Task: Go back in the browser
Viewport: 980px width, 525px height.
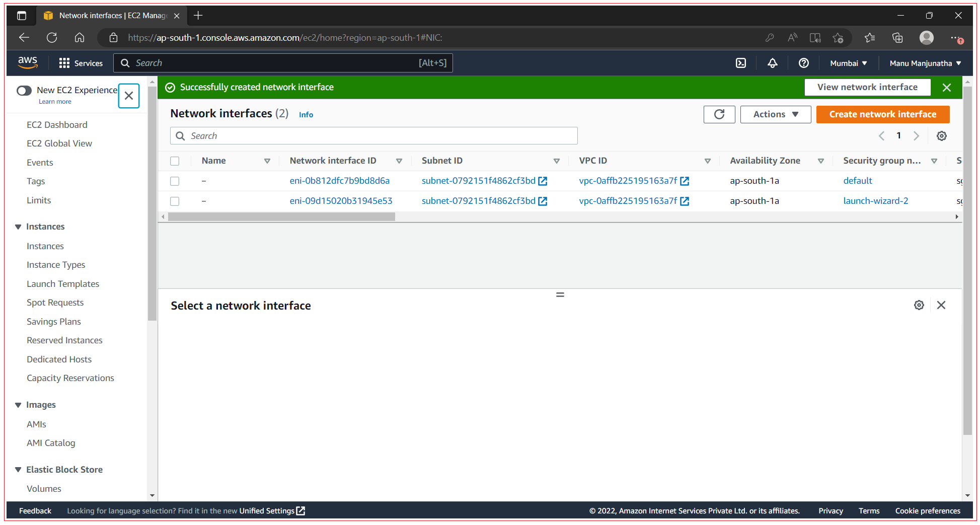Action: [24, 38]
